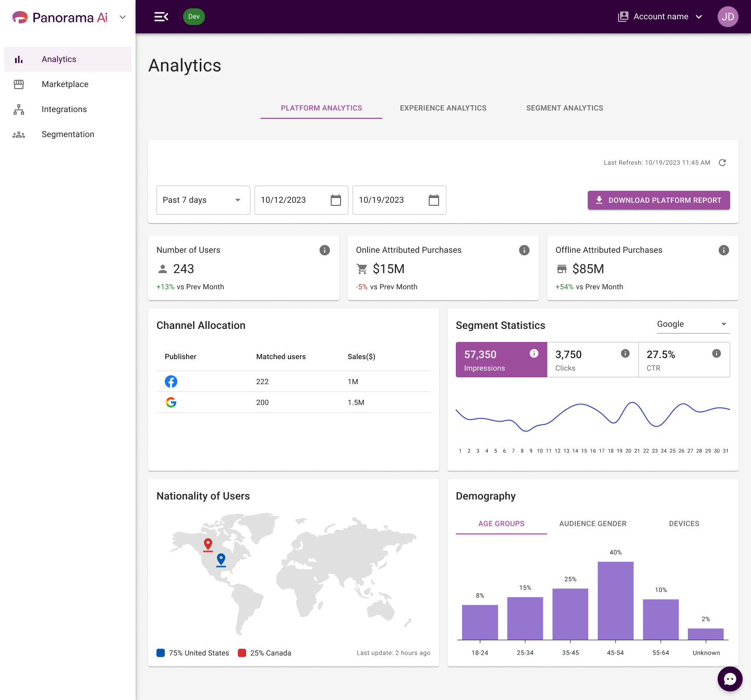Select the Impressions metric card
The image size is (751, 700).
[x=501, y=360]
